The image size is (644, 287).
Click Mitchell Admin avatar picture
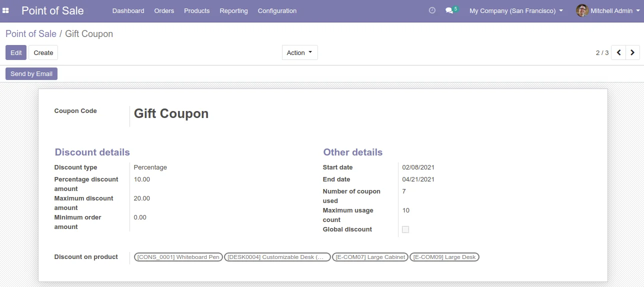click(582, 10)
